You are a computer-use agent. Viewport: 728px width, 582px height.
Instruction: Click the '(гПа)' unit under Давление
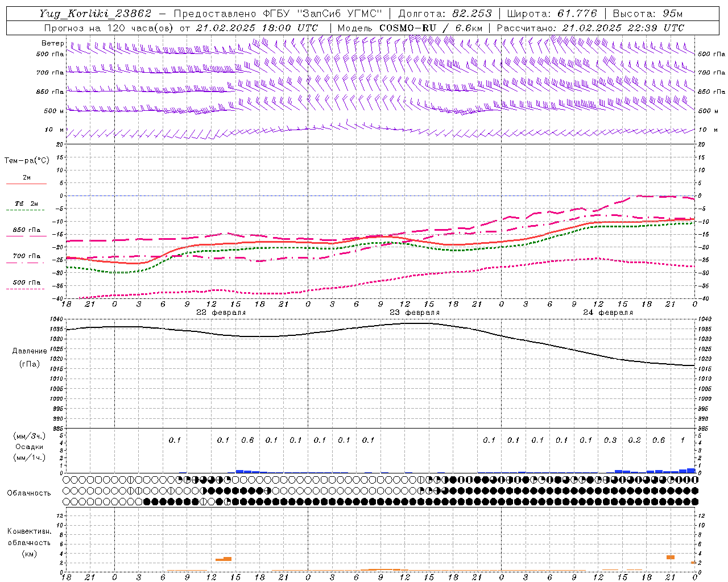[30, 364]
